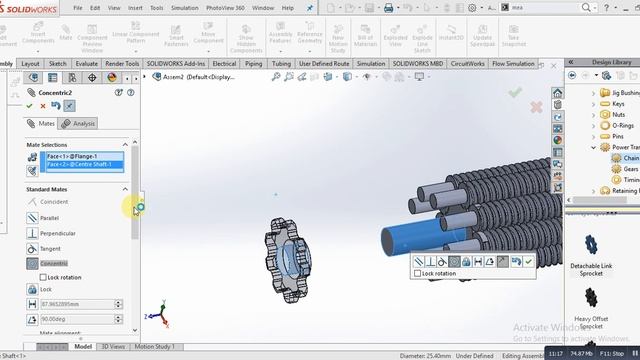Open the File menu
The height and width of the screenshot is (360, 640).
tap(78, 8)
